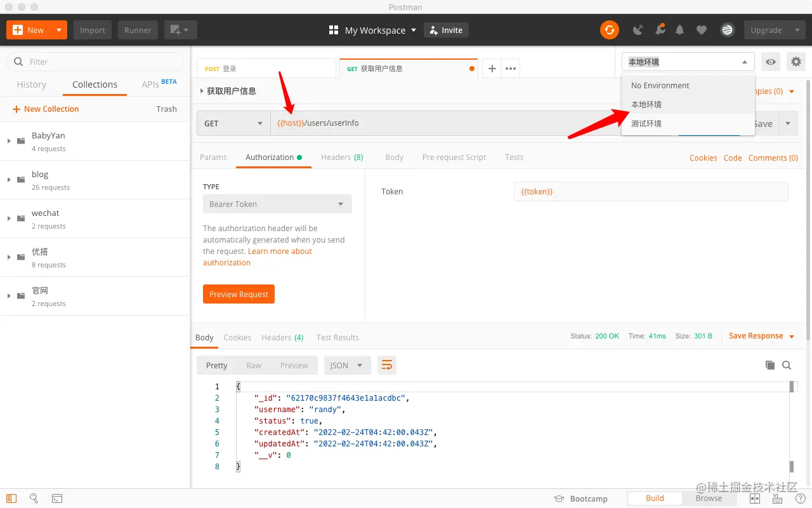Click the Bootcamp icon in status bar
This screenshot has height=508, width=812.
pyautogui.click(x=559, y=499)
